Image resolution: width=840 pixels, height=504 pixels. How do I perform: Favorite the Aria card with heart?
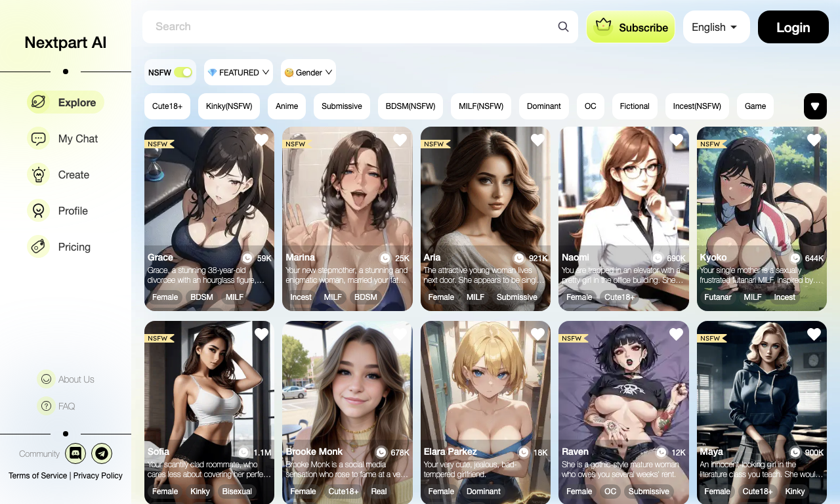pyautogui.click(x=537, y=140)
